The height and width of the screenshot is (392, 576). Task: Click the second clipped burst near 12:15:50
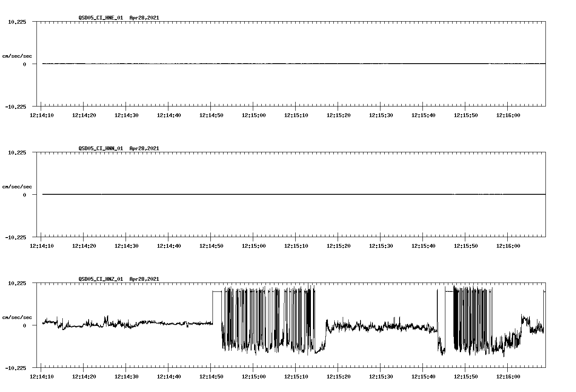click(471, 322)
